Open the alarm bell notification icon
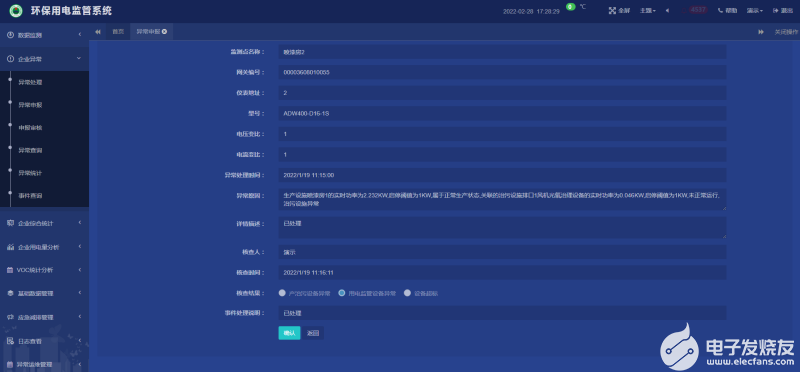Screen dimensions: 800x372 tap(685, 10)
